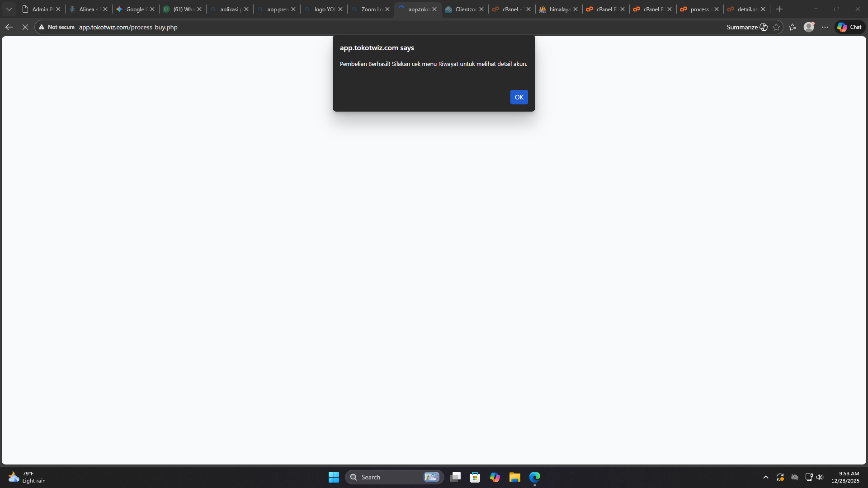Open the Settings and more ellipsis menu
Image resolution: width=868 pixels, height=488 pixels.
825,27
